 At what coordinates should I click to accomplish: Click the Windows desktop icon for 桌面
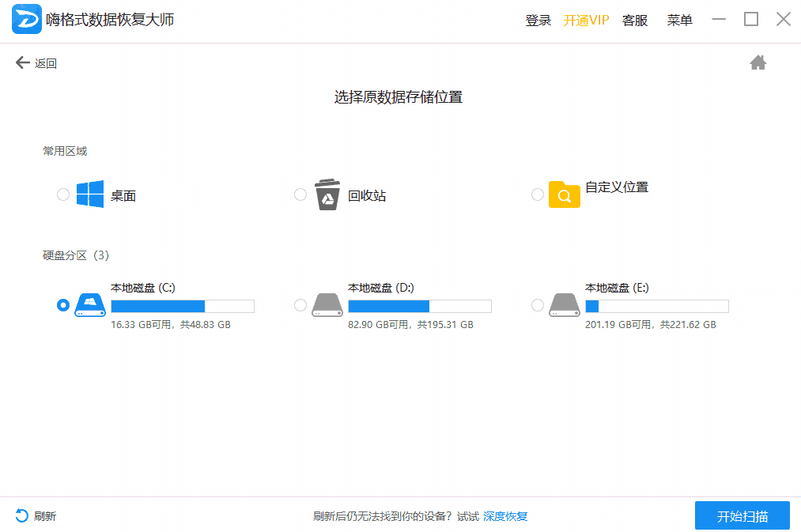88,194
